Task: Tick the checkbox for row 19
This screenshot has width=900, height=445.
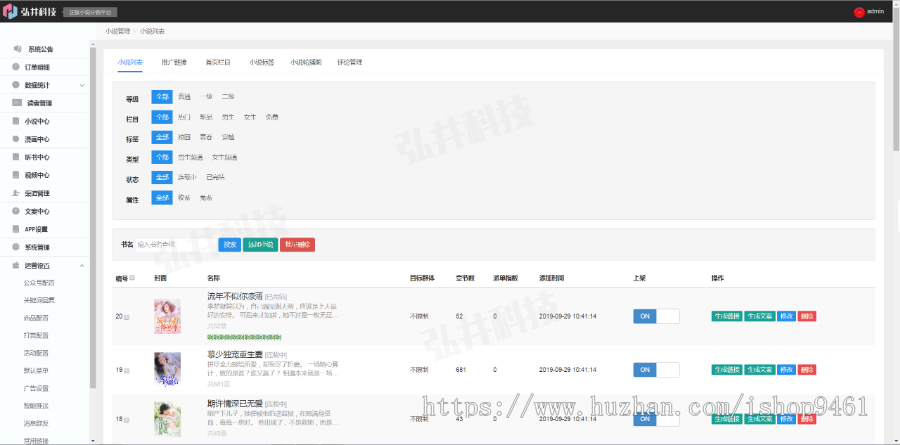Action: click(x=126, y=370)
